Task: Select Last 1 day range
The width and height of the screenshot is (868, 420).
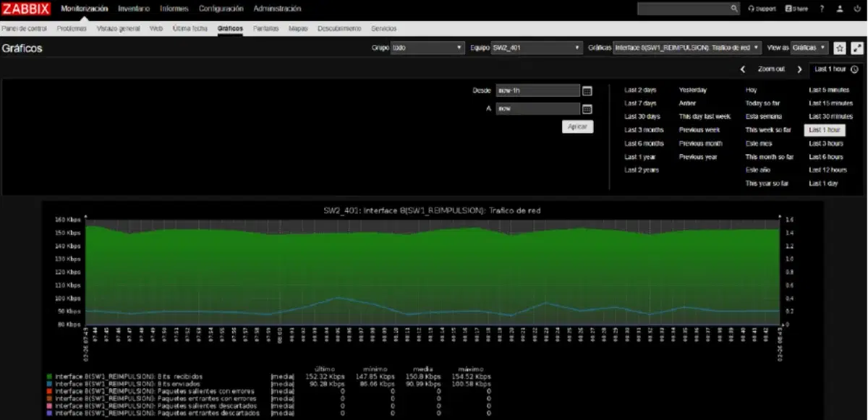Action: tap(824, 184)
